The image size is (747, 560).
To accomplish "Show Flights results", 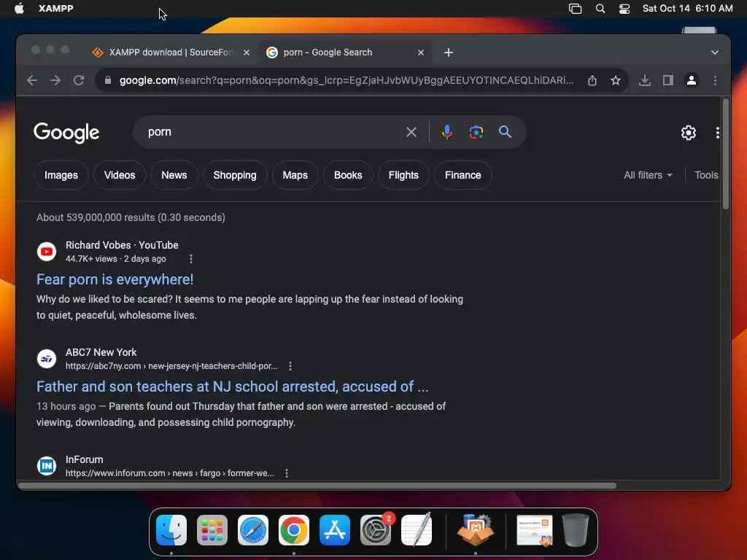I will [403, 175].
